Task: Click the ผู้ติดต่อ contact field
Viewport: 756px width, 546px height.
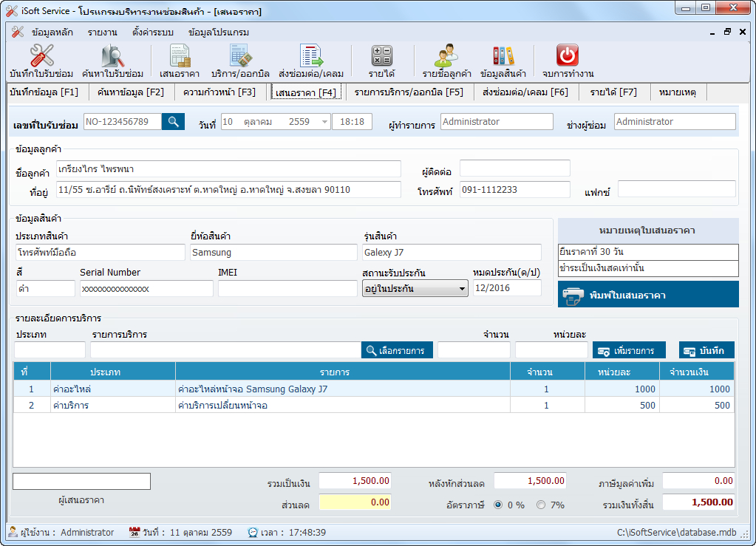Action: click(x=515, y=168)
